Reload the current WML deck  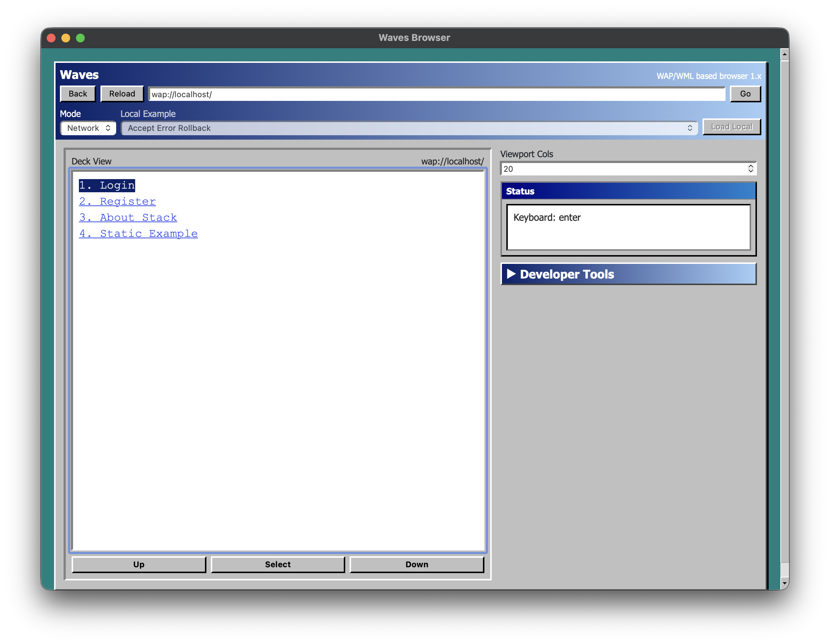(x=122, y=94)
